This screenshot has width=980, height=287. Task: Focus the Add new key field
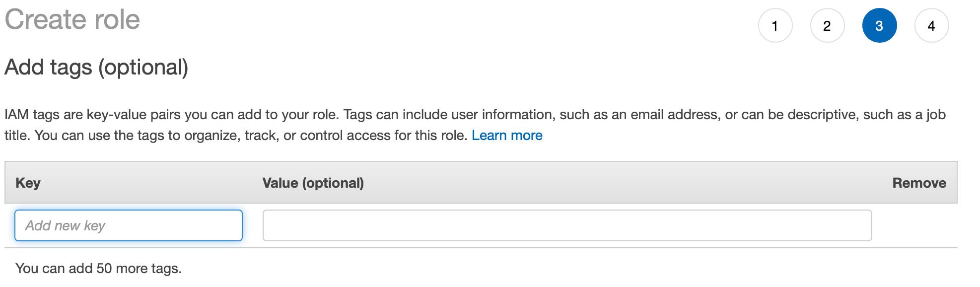(129, 225)
